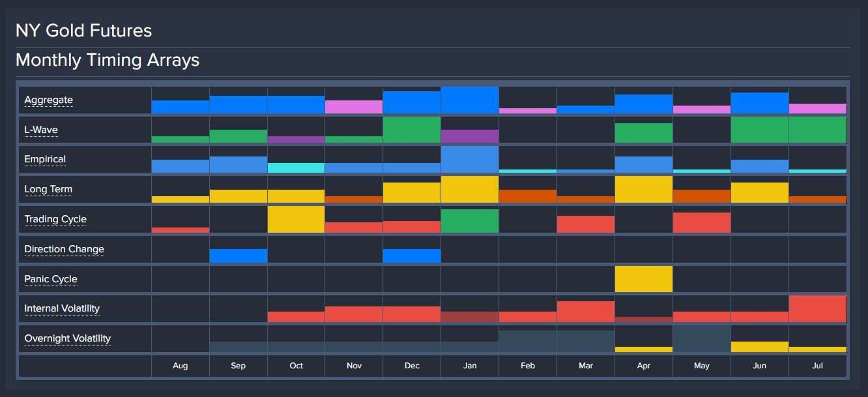Click the yellow Panic Cycle bar in April
The image size is (868, 397).
643,279
